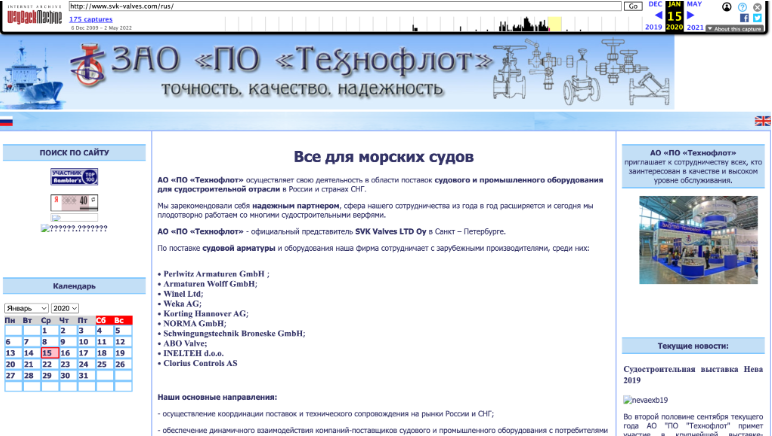Switch site to Russian flag
Screen dimensions: 772x436
pyautogui.click(x=6, y=121)
